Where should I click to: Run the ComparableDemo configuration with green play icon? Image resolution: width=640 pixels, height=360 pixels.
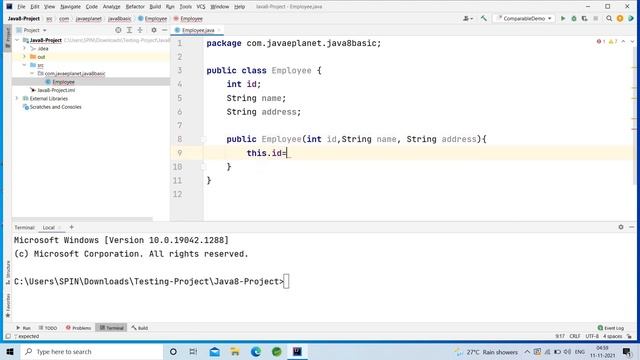(563, 18)
